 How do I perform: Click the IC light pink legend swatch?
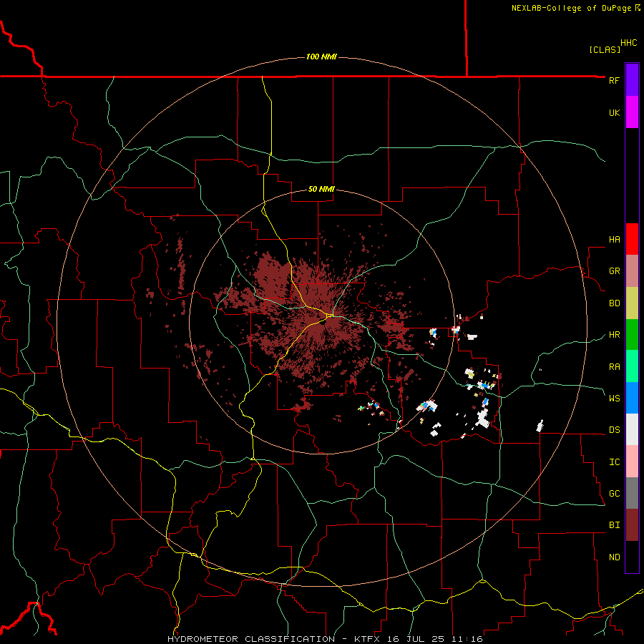(632, 462)
